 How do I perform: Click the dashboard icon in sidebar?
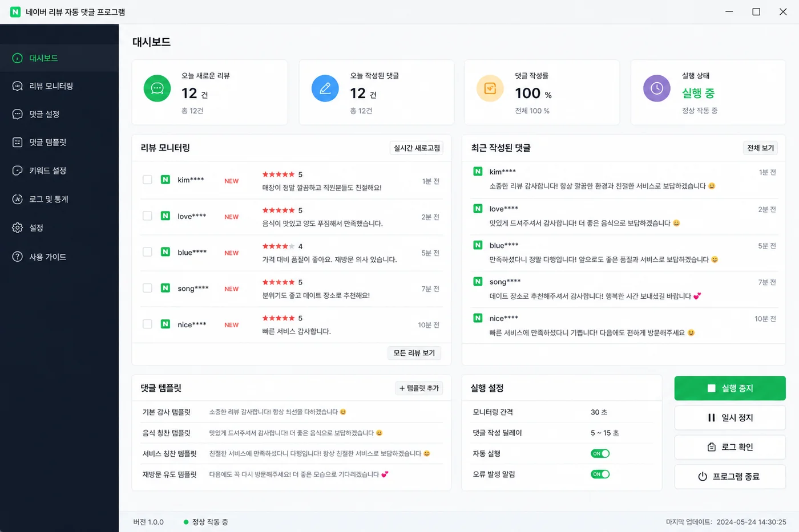18,58
